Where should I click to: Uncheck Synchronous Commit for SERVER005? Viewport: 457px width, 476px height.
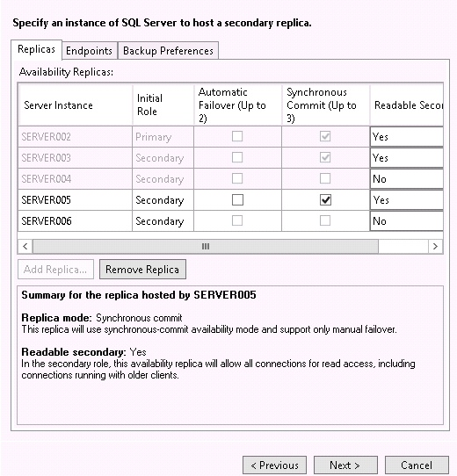coord(325,199)
